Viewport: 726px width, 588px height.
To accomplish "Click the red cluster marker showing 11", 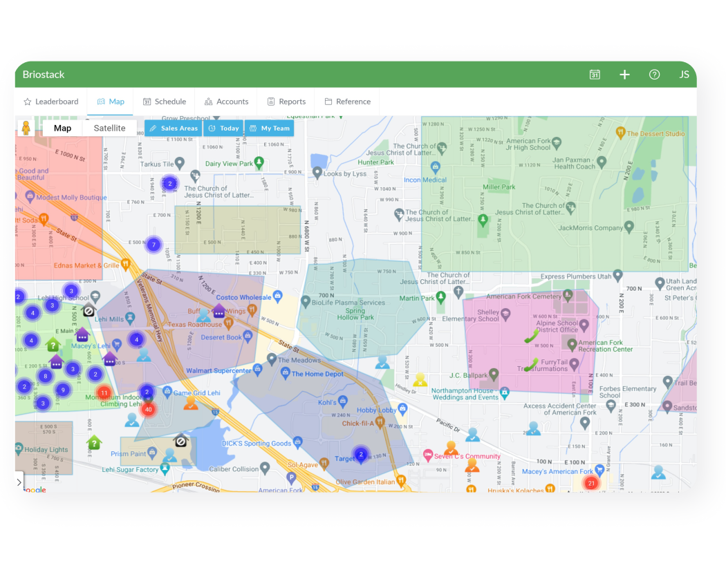I will [x=104, y=392].
